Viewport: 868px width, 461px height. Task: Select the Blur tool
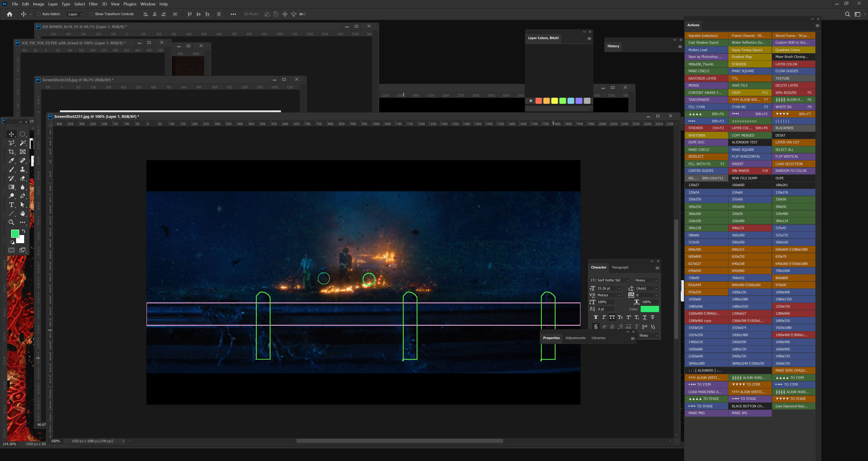pyautogui.click(x=23, y=187)
